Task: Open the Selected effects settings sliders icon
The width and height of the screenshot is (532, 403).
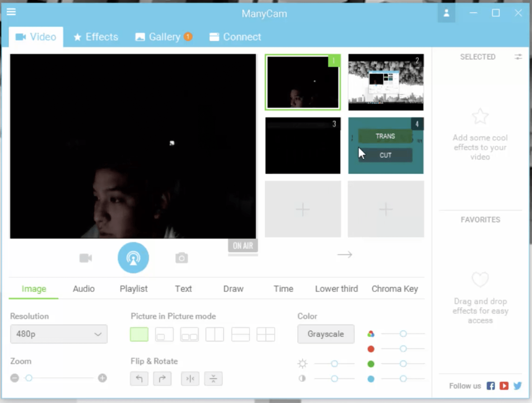Action: [518, 57]
